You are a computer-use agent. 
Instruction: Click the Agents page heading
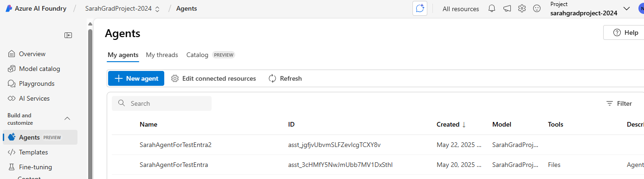pos(122,33)
